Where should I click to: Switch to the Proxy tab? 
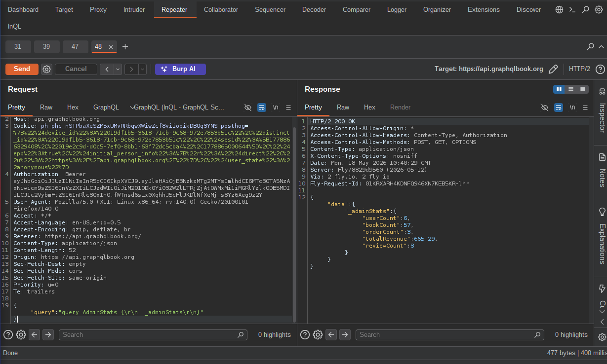point(98,9)
